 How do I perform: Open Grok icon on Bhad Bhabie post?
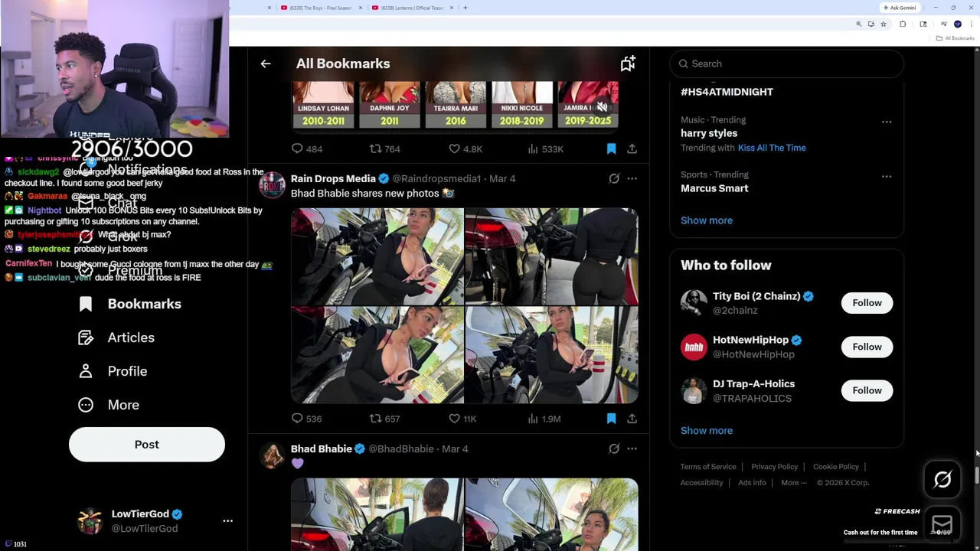[614, 448]
